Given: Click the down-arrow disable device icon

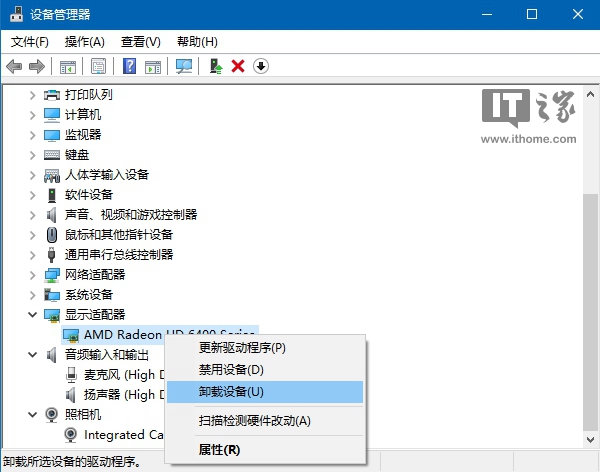Looking at the screenshot, I should [261, 66].
